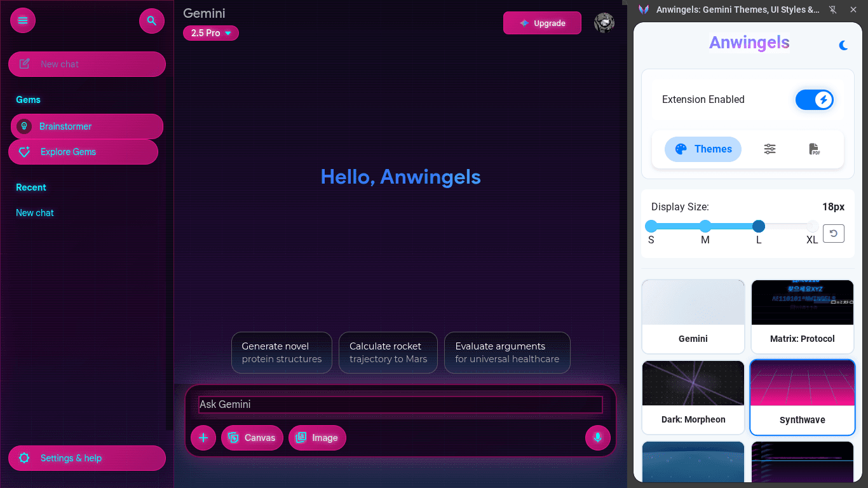Switch to the Themes tab
Viewport: 868px width, 488px height.
(703, 149)
